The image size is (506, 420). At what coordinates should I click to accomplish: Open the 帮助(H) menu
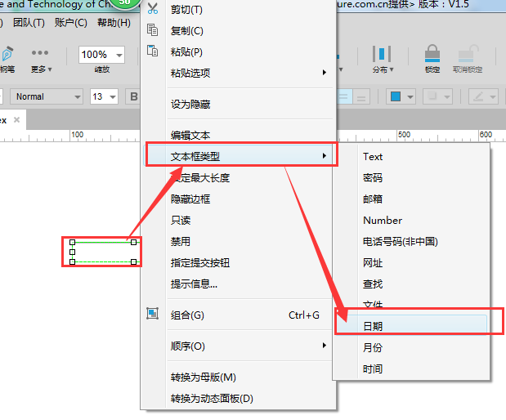pos(114,23)
